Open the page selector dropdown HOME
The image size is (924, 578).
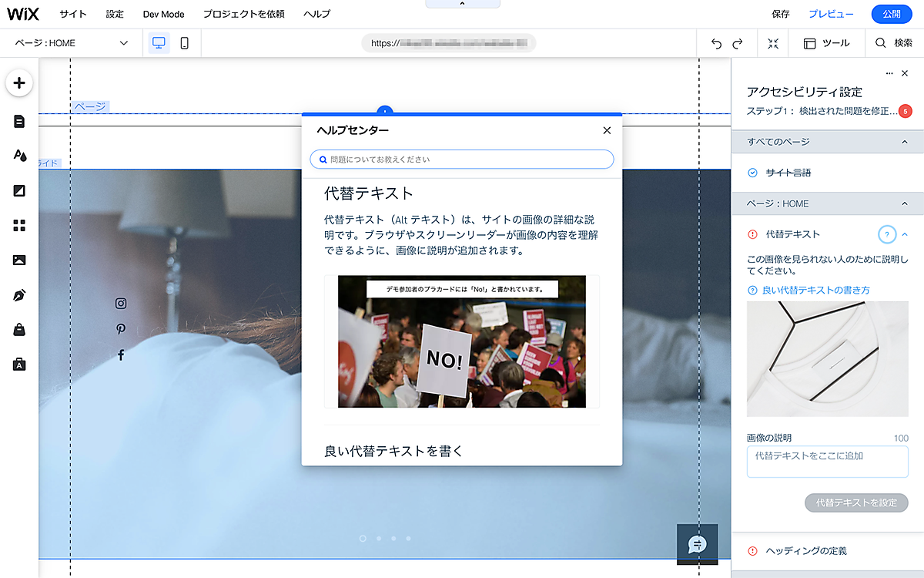click(72, 43)
